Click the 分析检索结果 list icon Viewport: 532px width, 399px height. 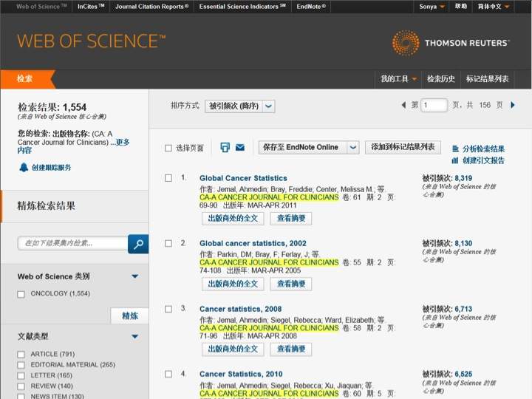click(455, 149)
